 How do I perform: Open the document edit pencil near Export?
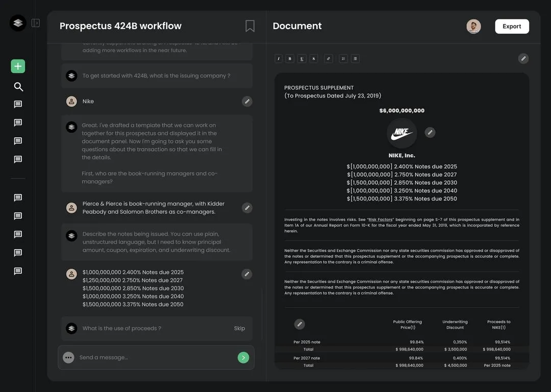(523, 58)
